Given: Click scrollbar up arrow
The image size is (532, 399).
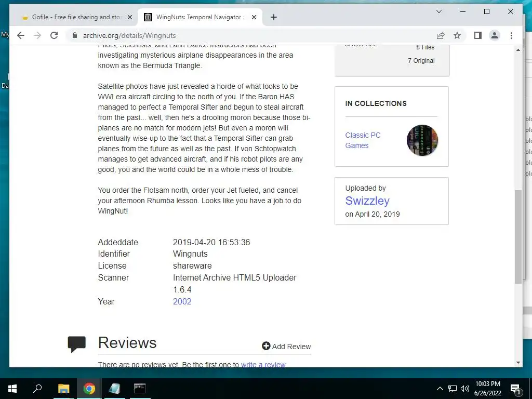Looking at the screenshot, I should click(x=518, y=50).
